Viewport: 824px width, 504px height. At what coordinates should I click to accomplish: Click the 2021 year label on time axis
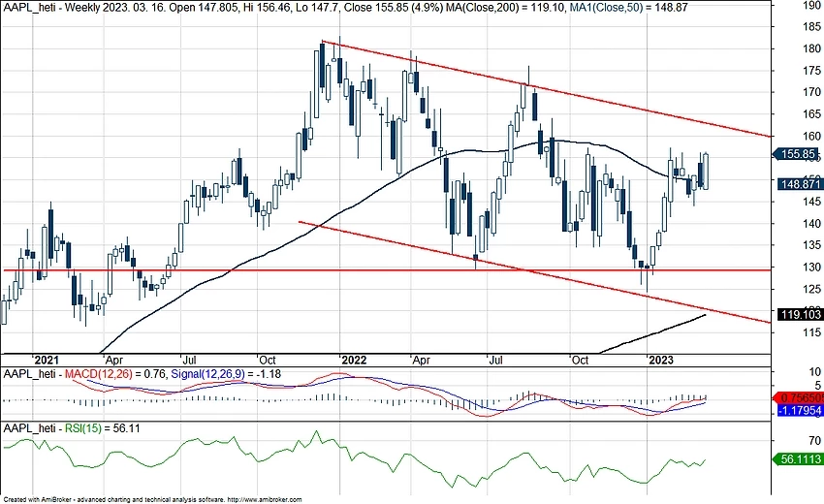coord(47,360)
